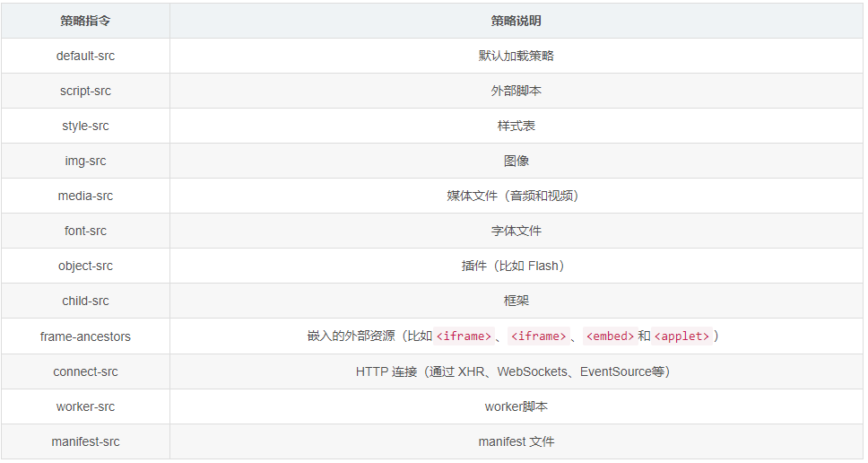Select the child-src cell
The width and height of the screenshot is (868, 463).
click(x=85, y=301)
